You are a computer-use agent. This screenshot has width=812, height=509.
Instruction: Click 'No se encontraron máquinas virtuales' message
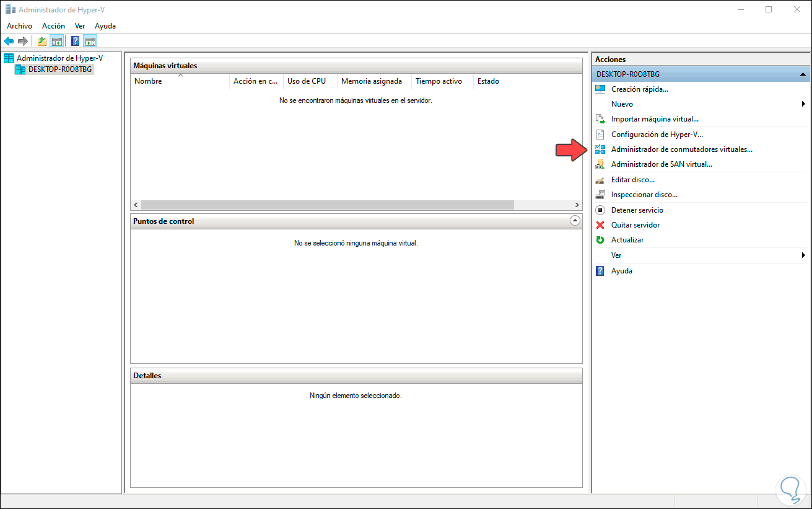coord(356,100)
